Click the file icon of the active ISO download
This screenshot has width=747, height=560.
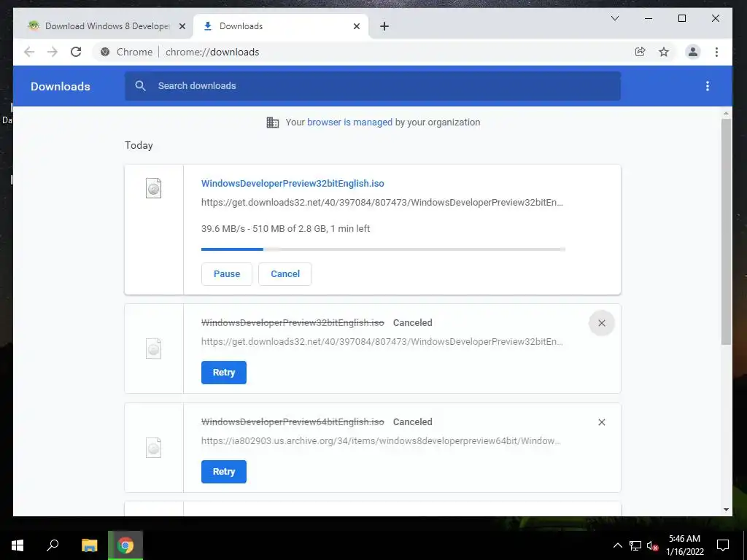click(x=153, y=188)
